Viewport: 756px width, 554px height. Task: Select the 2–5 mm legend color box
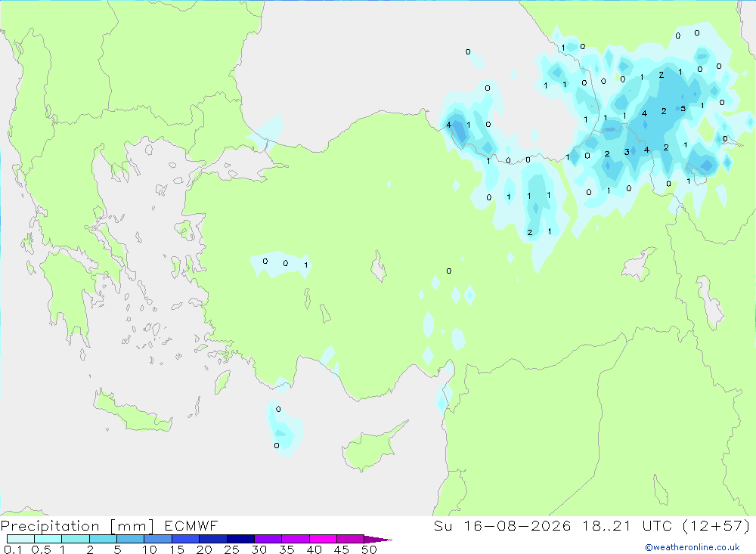tap(103, 539)
